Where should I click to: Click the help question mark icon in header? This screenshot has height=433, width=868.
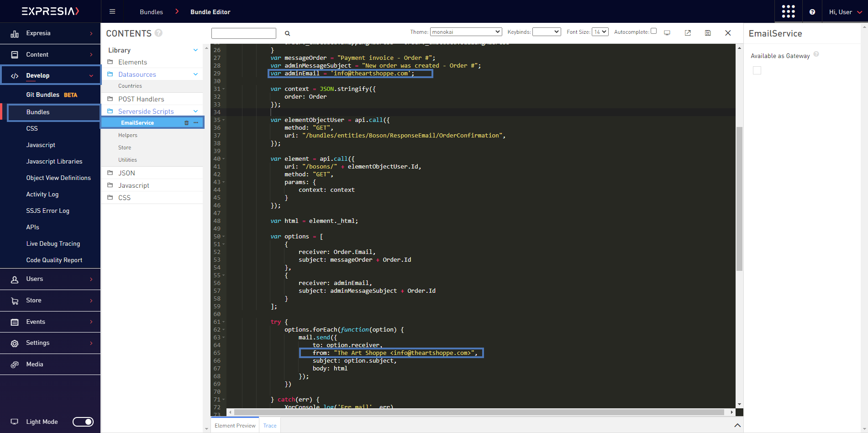coord(812,12)
